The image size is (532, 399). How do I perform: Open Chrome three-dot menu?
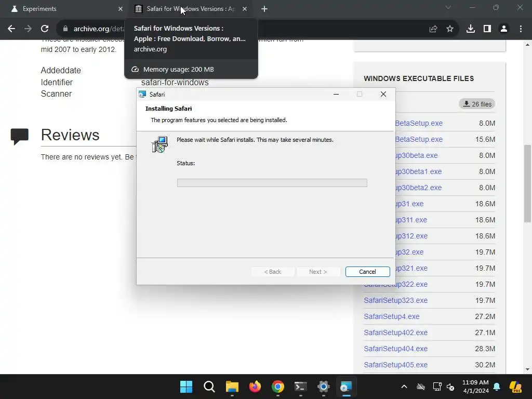pyautogui.click(x=521, y=29)
